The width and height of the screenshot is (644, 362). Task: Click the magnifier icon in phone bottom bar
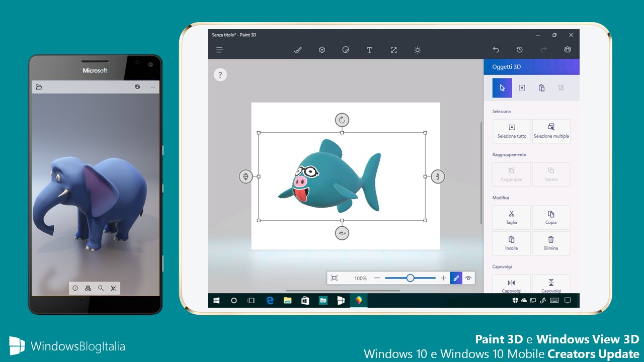[101, 288]
